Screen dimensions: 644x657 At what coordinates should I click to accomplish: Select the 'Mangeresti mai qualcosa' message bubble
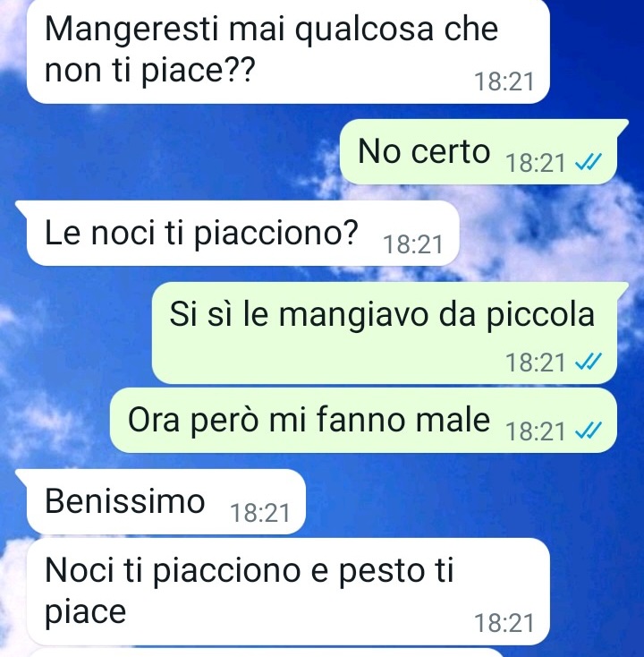(288, 51)
